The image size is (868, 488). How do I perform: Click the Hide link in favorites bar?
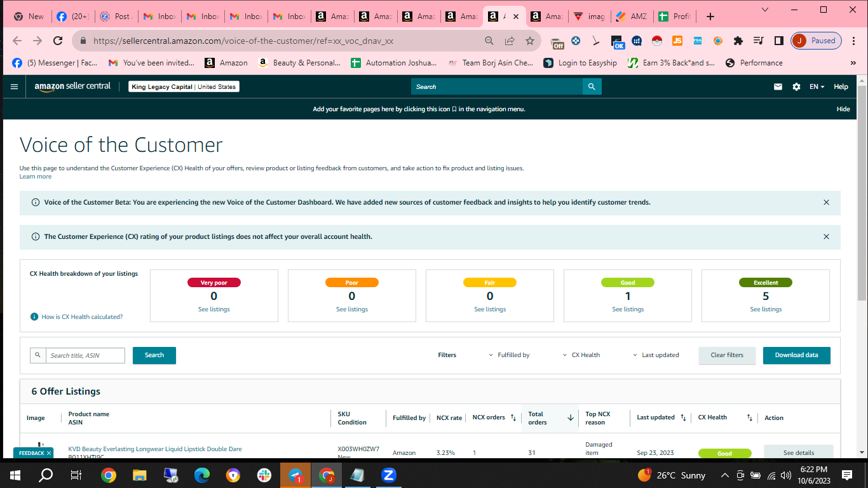click(843, 109)
